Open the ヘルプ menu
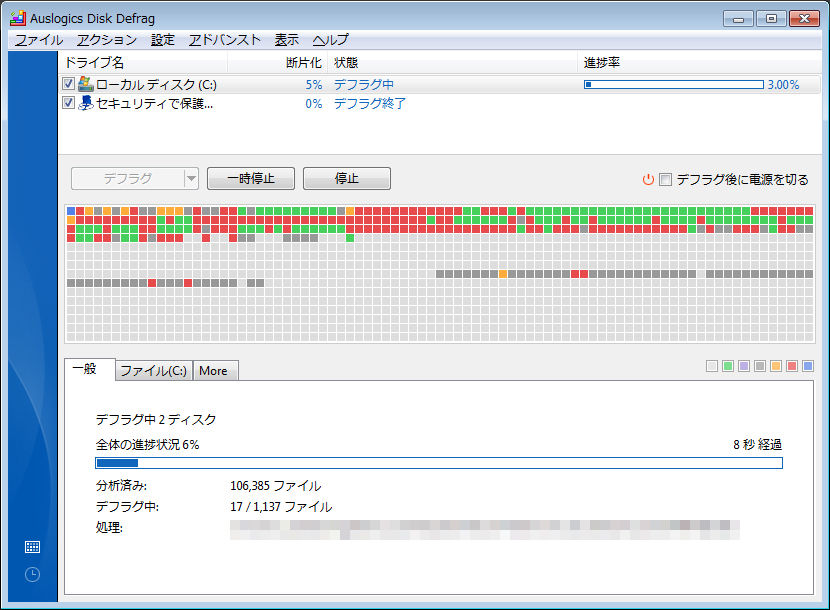This screenshot has height=610, width=830. 330,40
